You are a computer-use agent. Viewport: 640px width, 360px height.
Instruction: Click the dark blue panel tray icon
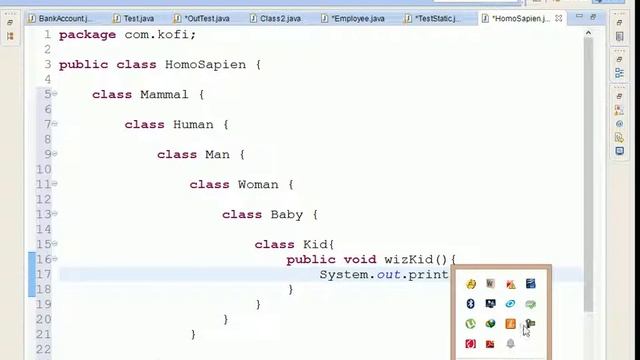click(x=530, y=283)
